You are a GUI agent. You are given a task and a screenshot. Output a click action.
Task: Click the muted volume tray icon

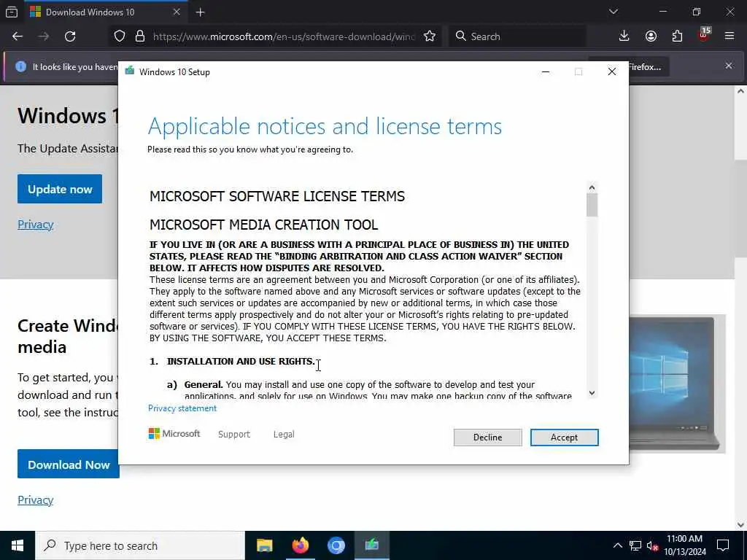(x=653, y=545)
